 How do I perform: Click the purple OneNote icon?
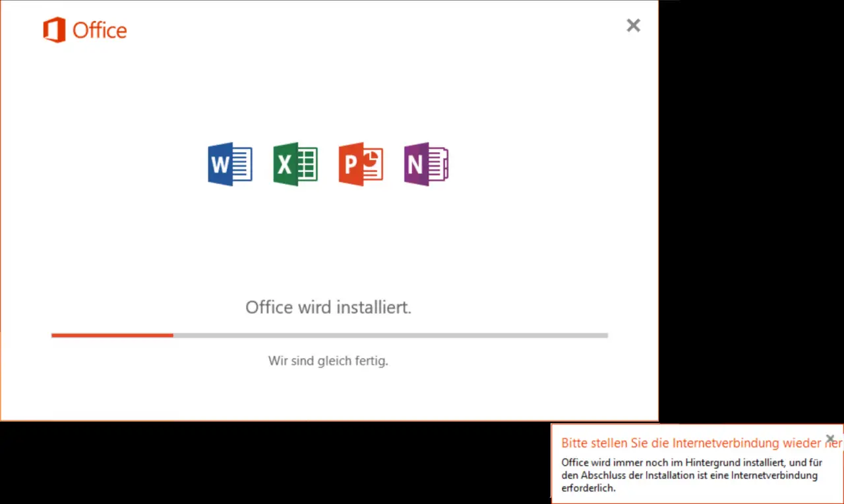click(x=426, y=163)
